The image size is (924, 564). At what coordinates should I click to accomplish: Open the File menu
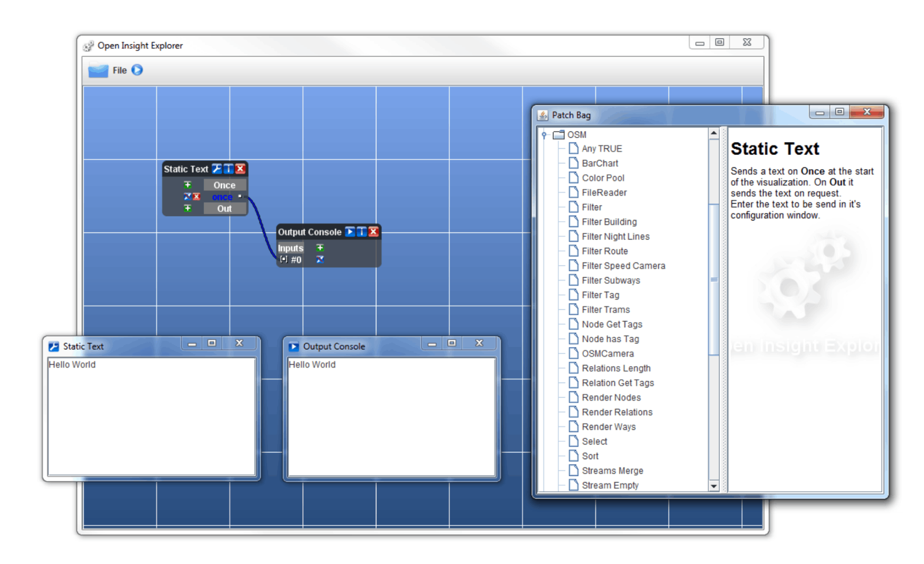coord(119,70)
